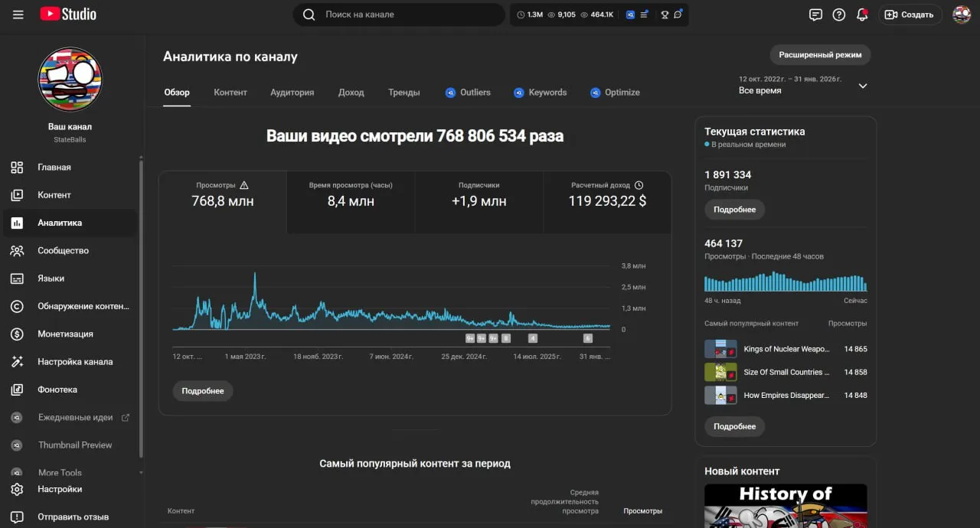
Task: Open the hamburger navigation menu
Action: click(x=18, y=15)
